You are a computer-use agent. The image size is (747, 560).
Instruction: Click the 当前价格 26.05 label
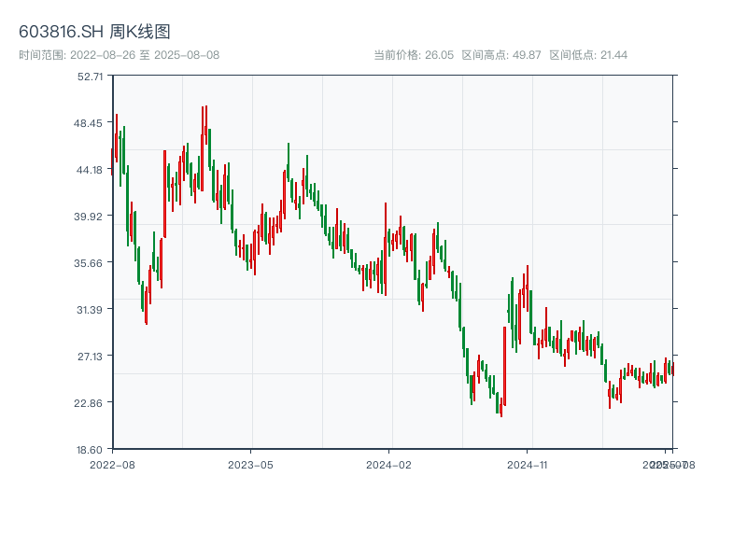[x=413, y=55]
